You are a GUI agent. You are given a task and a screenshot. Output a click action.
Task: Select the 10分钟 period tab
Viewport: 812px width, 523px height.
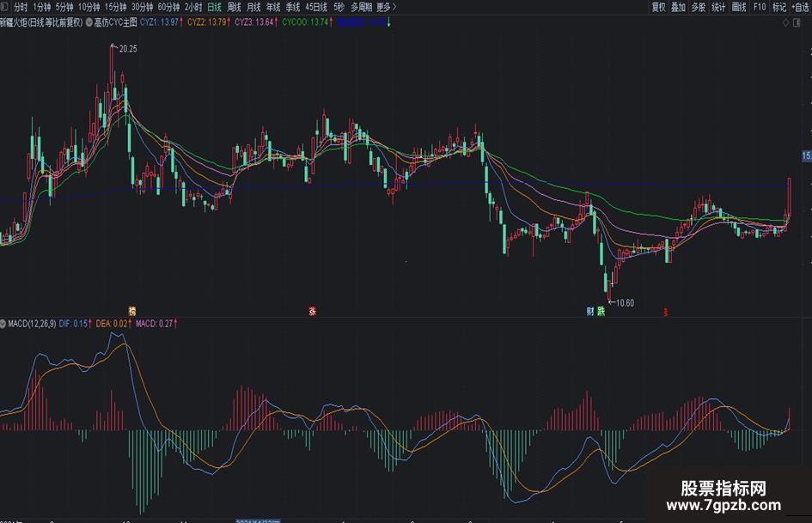point(89,7)
